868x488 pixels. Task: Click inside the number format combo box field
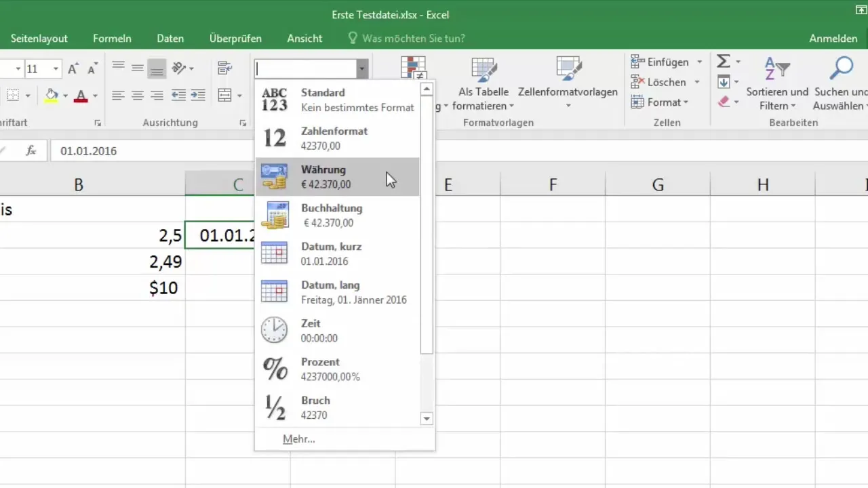tap(306, 68)
